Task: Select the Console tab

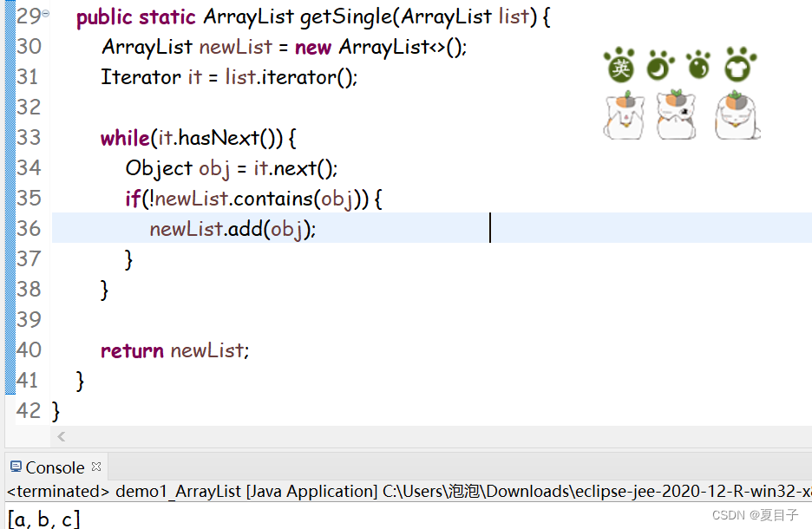Action: (x=55, y=467)
